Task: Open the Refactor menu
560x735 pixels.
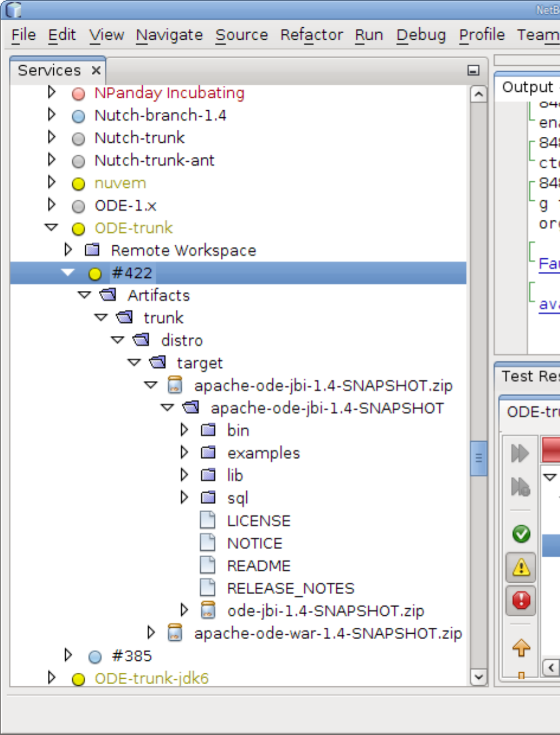Action: point(311,35)
